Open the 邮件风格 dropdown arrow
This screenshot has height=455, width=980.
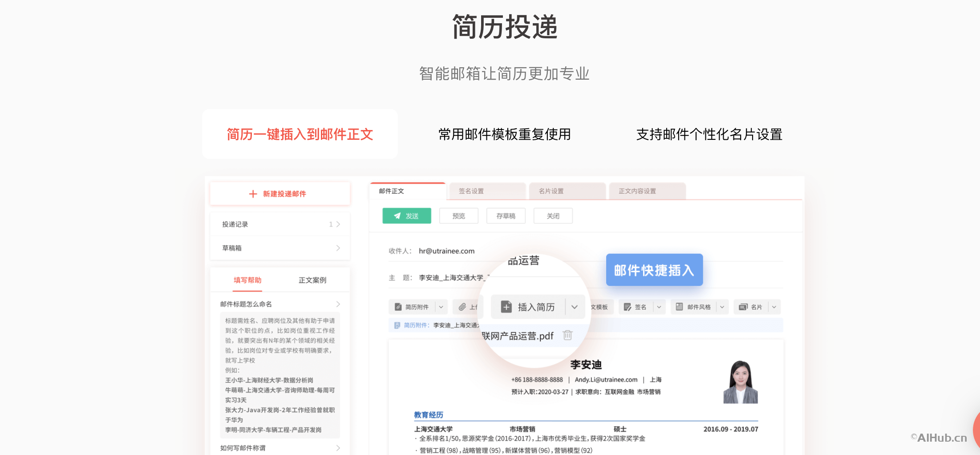pyautogui.click(x=722, y=306)
